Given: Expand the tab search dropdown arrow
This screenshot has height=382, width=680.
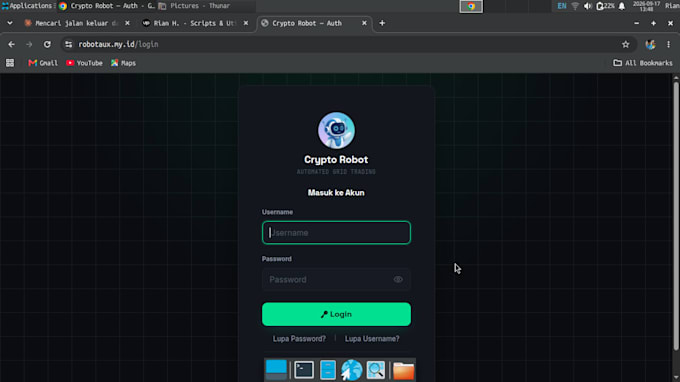Looking at the screenshot, I should (x=10, y=23).
